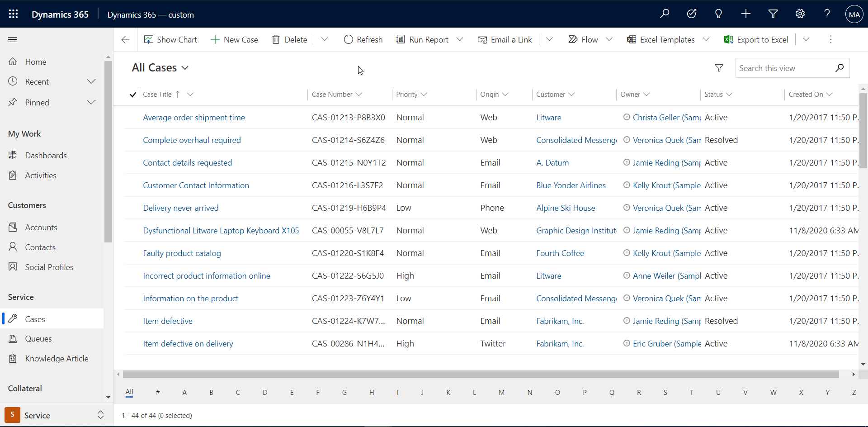Open global search from the top bar
Image resolution: width=868 pixels, height=427 pixels.
(x=665, y=14)
